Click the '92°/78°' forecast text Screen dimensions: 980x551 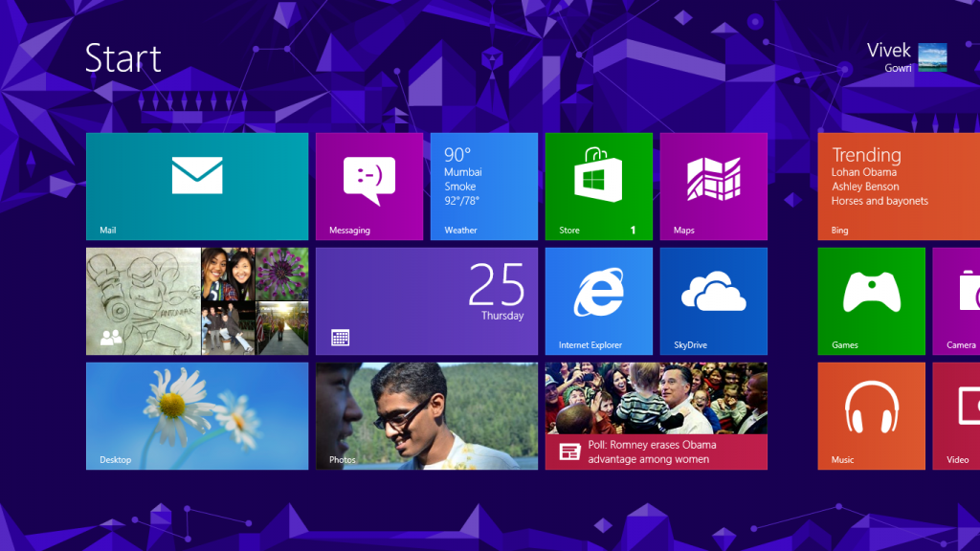click(x=462, y=201)
